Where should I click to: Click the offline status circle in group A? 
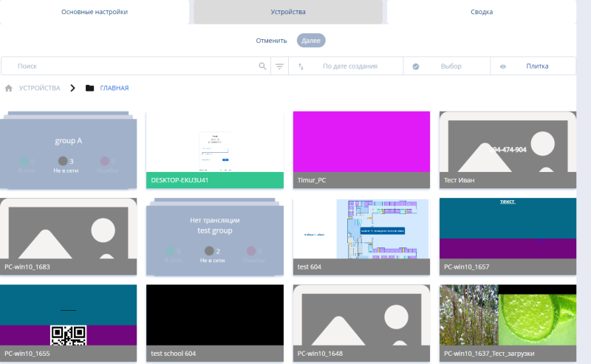tap(63, 161)
